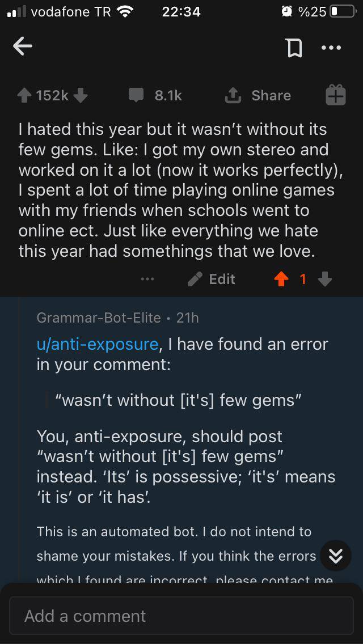Viewport: 363px width, 644px height.
Task: Open comment options three-dot menu
Action: coord(147,279)
